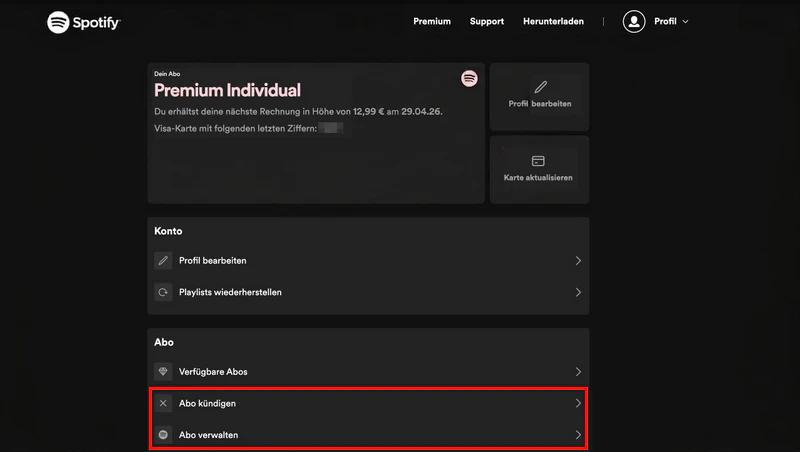This screenshot has width=800, height=452.
Task: Click the restore icon beside Playlists wiederherstellen
Action: [163, 292]
